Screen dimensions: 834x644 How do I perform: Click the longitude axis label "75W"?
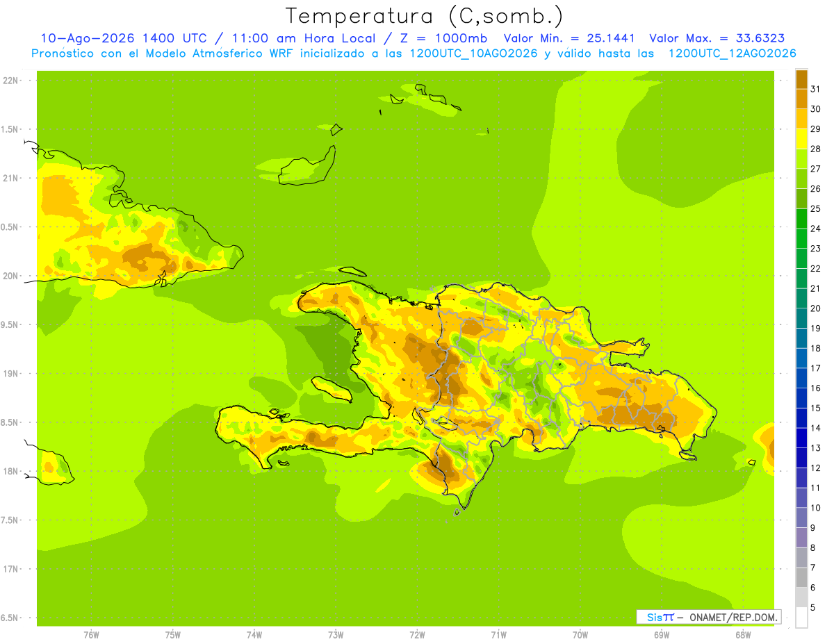(x=173, y=634)
